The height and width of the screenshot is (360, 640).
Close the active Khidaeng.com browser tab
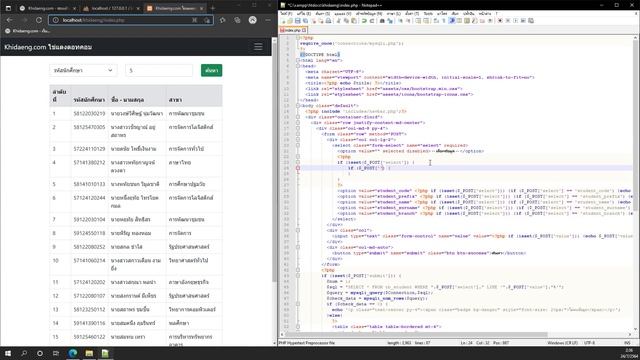pyautogui.click(x=201, y=8)
